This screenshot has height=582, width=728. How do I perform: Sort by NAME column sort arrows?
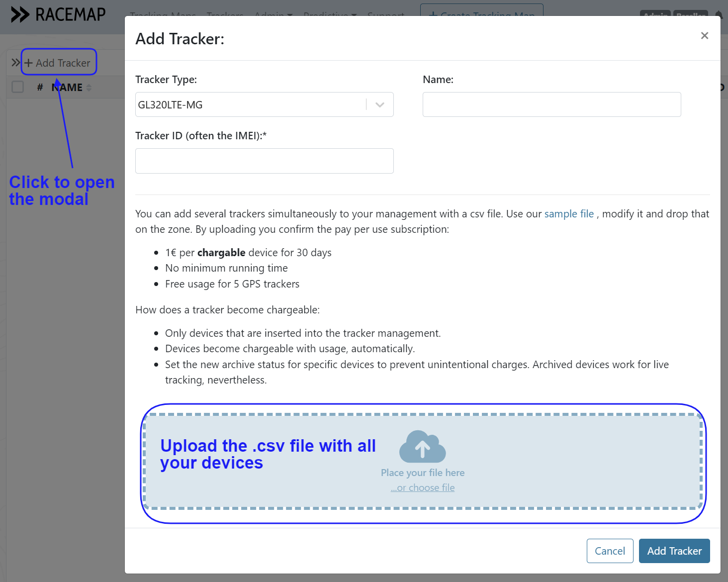coord(89,88)
